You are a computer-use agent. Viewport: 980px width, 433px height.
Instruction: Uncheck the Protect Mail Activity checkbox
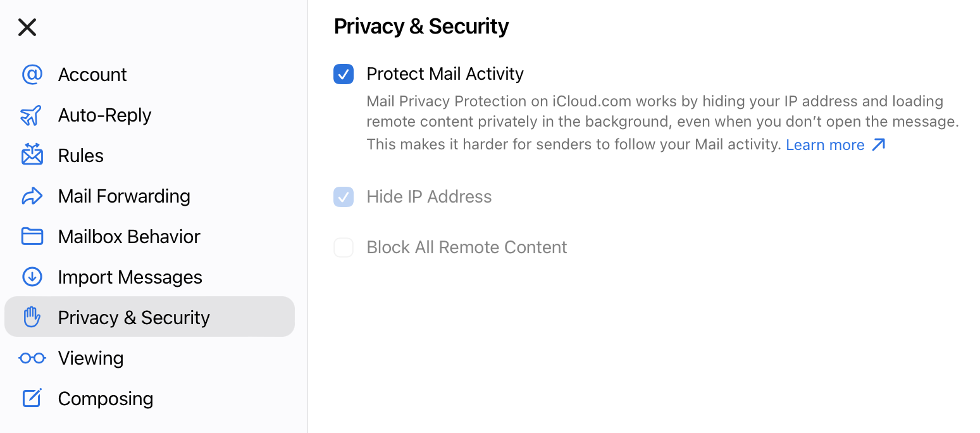coord(344,74)
